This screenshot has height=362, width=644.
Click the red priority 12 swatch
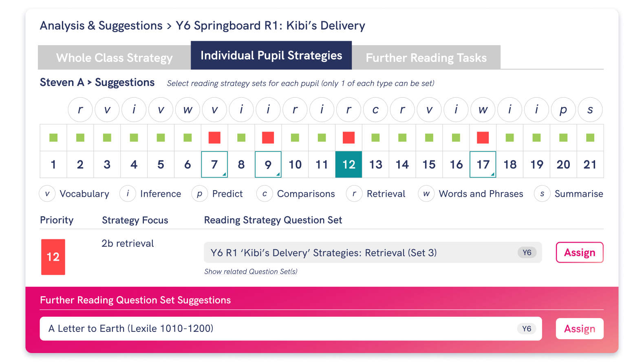tap(53, 257)
